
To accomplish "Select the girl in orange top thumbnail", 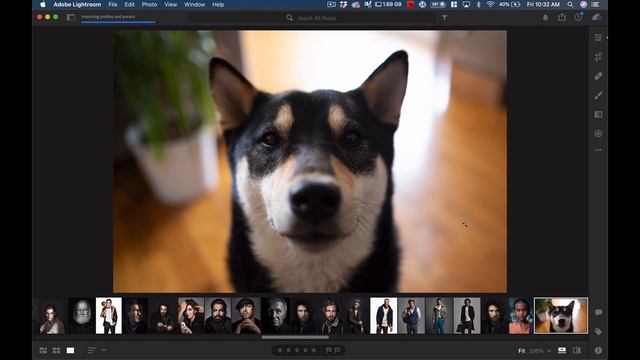I will pos(520,316).
